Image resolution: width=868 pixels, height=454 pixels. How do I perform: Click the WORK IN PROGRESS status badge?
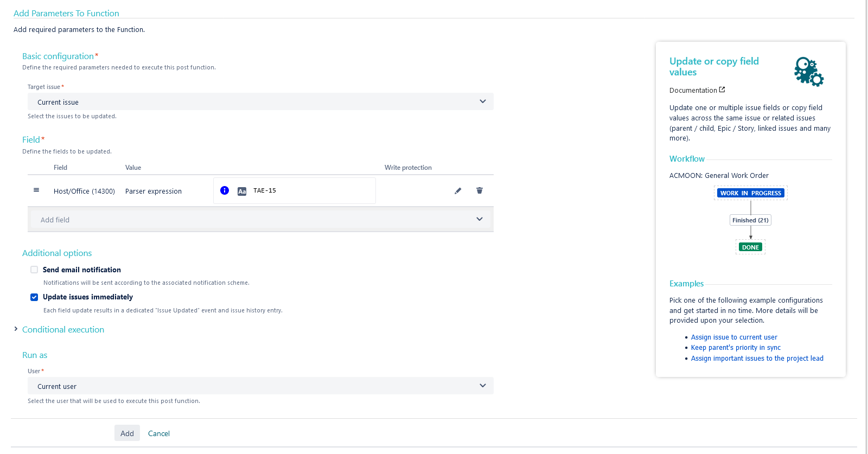coord(751,193)
